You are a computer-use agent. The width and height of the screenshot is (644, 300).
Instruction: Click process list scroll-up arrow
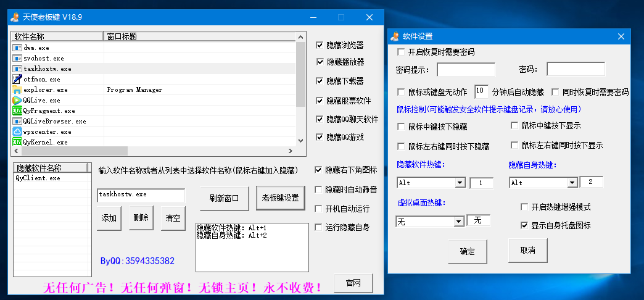coord(300,37)
